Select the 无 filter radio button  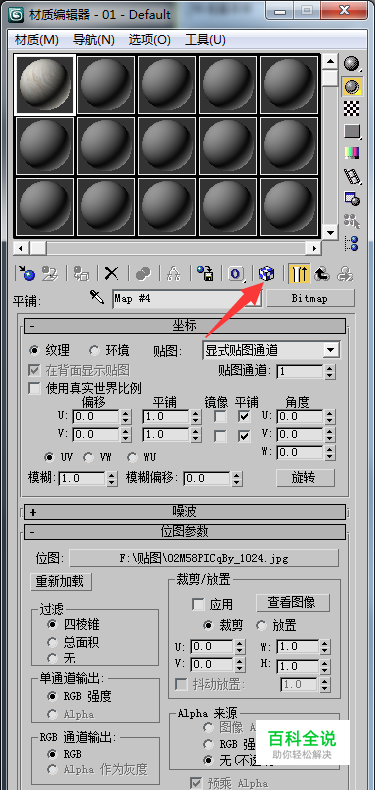[52, 658]
